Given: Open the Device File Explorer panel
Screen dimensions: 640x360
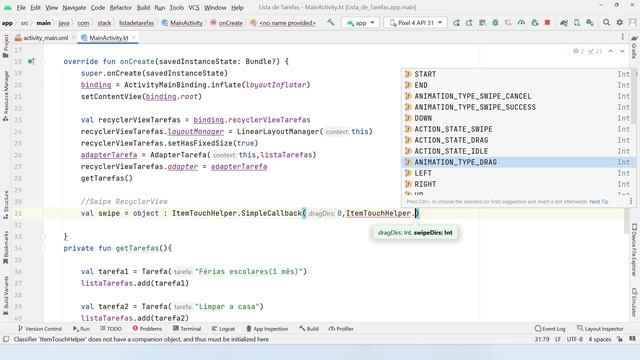Looking at the screenshot, I should click(634, 249).
